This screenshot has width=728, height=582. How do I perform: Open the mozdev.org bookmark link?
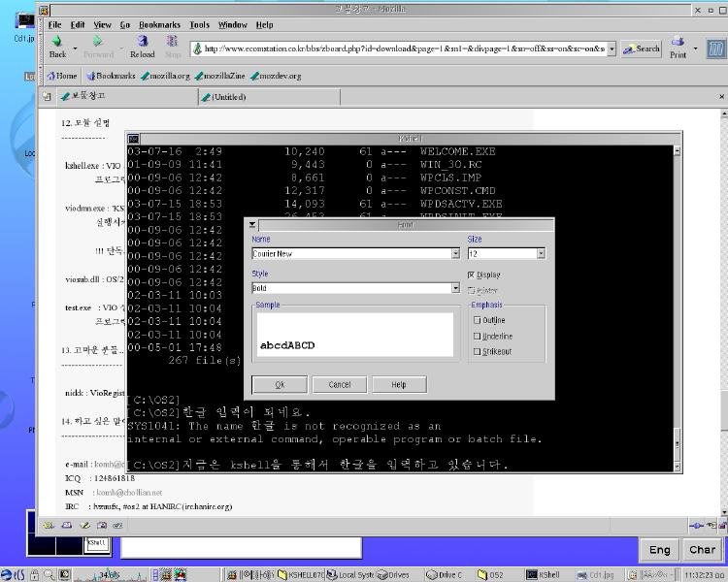[276, 76]
